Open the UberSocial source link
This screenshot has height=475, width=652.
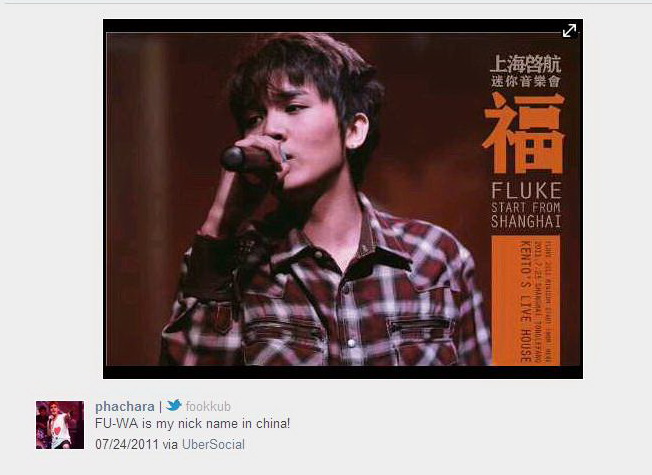click(213, 444)
